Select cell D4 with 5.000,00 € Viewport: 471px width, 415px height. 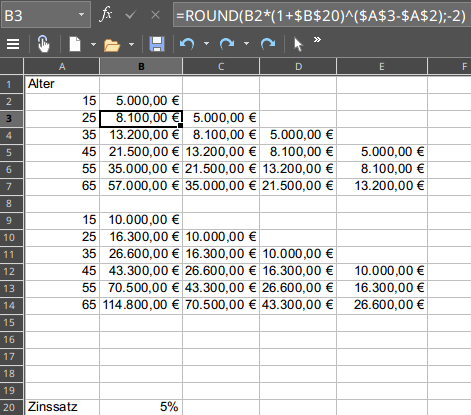[x=298, y=135]
